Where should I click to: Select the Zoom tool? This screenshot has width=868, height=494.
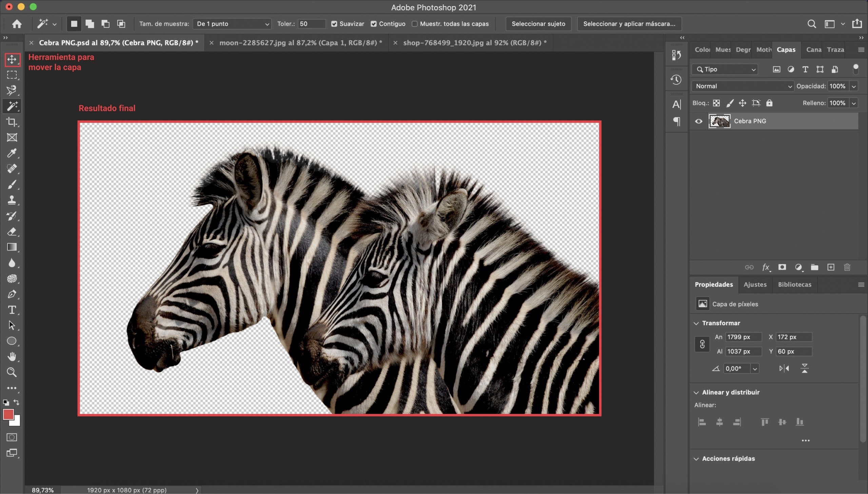coord(12,372)
